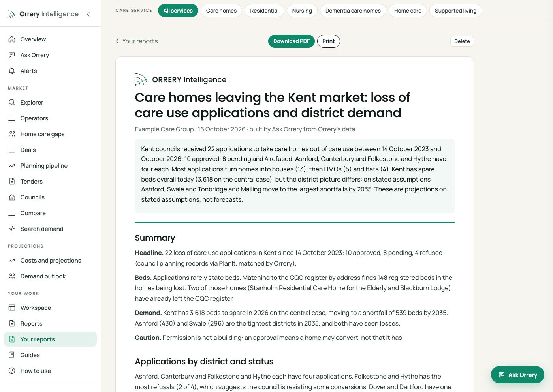The height and width of the screenshot is (392, 553).
Task: Open the Overview home icon
Action: 12,39
